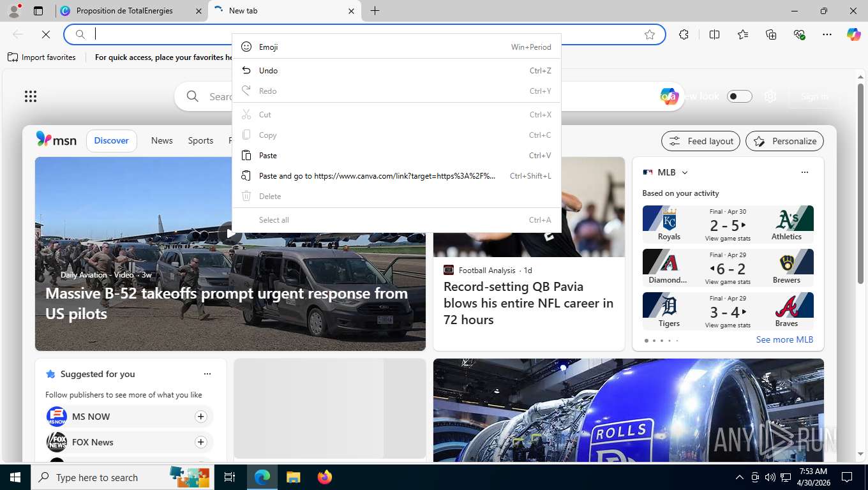Show hidden system tray icons
This screenshot has width=868, height=490.
pyautogui.click(x=740, y=477)
